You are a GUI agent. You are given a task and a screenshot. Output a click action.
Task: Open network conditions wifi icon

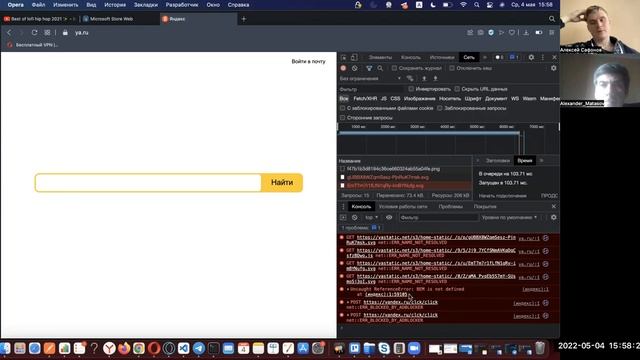(410, 78)
